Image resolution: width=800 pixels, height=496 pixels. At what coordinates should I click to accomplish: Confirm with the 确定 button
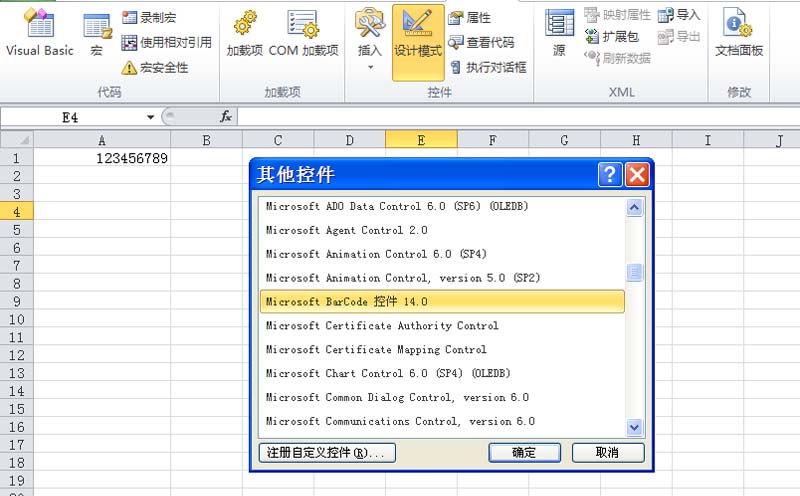[524, 453]
